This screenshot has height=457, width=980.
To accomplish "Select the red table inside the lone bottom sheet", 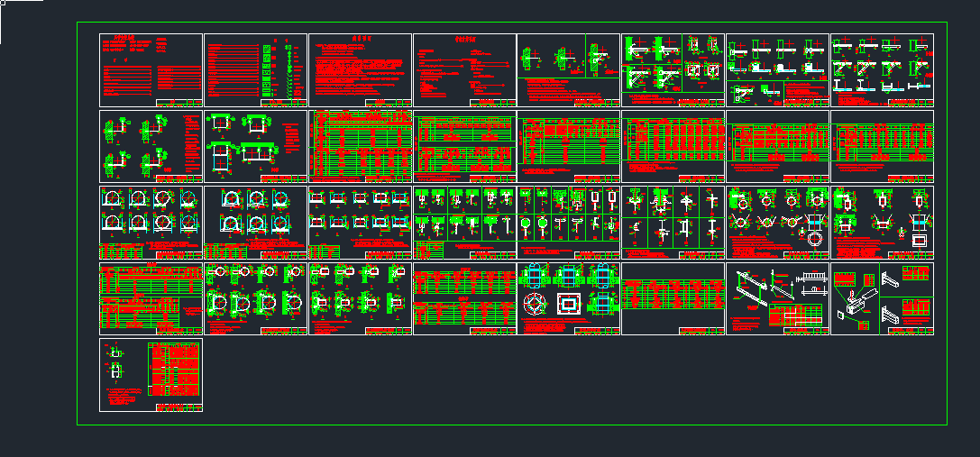I will (173, 370).
